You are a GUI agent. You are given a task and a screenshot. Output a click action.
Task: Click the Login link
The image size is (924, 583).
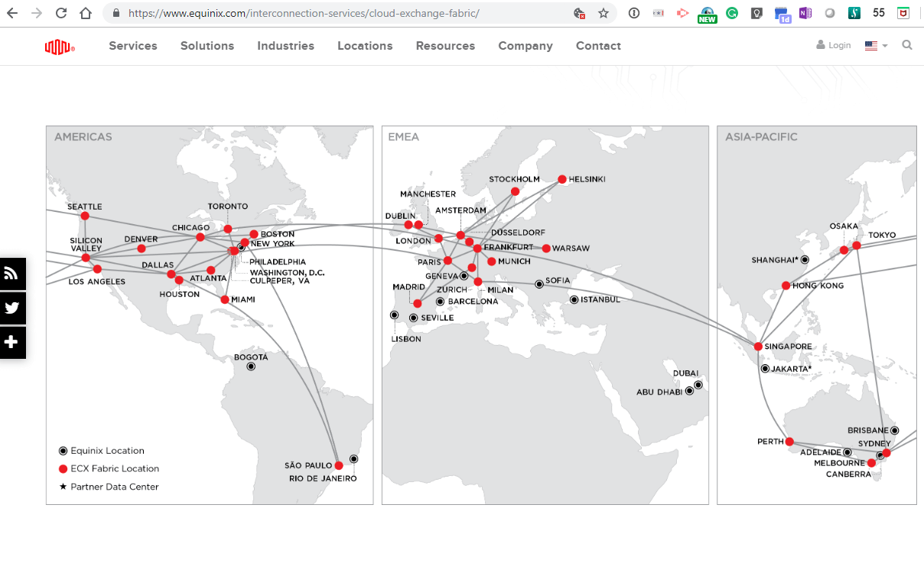click(x=834, y=45)
